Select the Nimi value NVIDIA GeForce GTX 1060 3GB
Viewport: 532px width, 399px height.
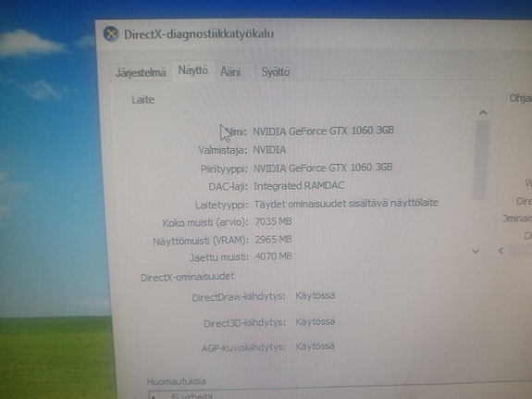coord(323,131)
